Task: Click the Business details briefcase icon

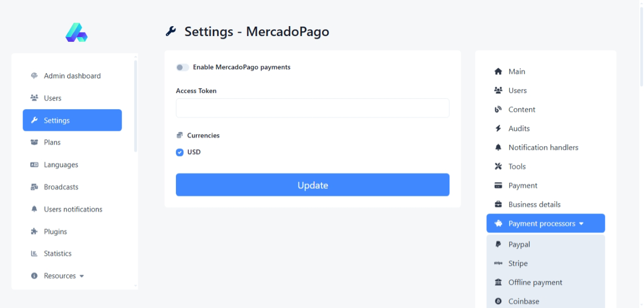Action: click(498, 205)
